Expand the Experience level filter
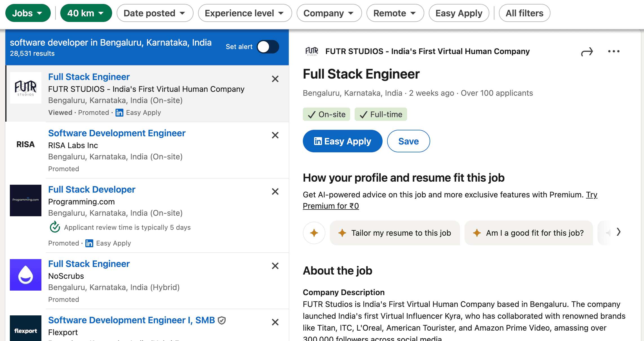Image resolution: width=644 pixels, height=341 pixels. click(x=245, y=13)
